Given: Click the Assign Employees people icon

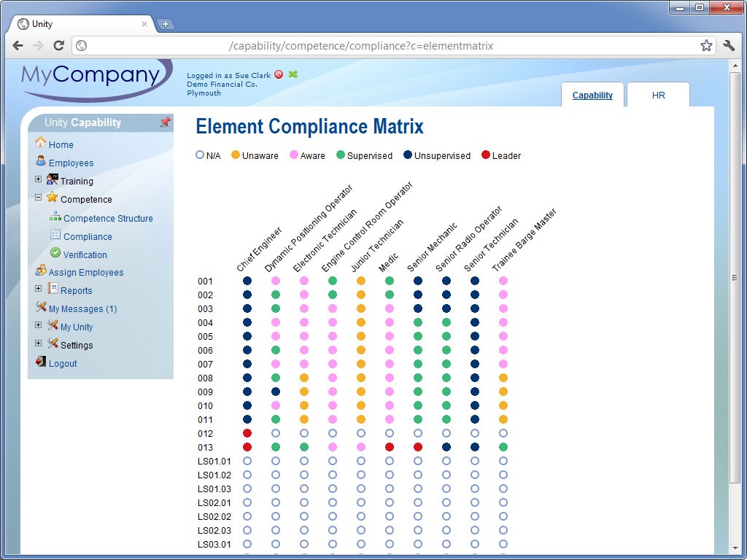Looking at the screenshot, I should click(x=41, y=271).
